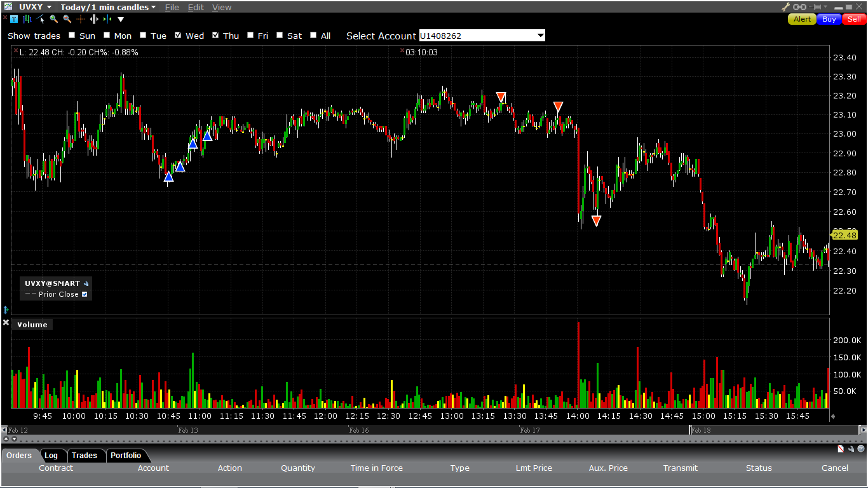This screenshot has height=488, width=868.
Task: Open chart settings with the wrench icon
Action: 785,6
